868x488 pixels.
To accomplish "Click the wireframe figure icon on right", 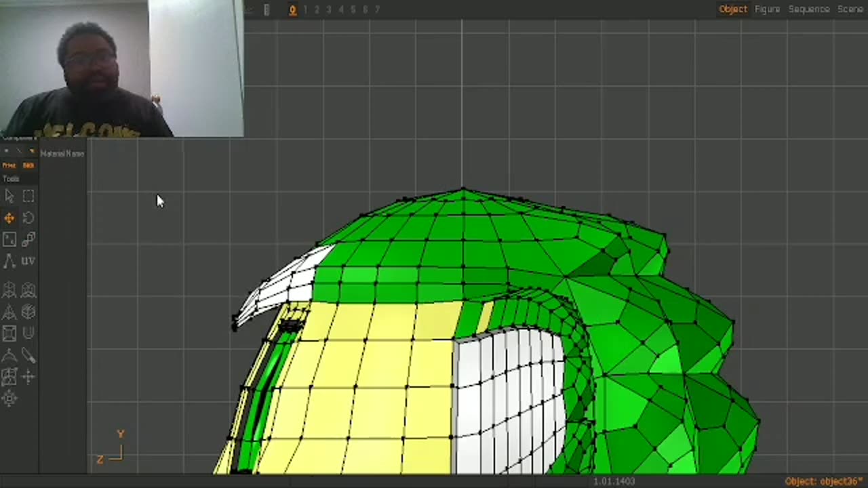I will (x=28, y=291).
